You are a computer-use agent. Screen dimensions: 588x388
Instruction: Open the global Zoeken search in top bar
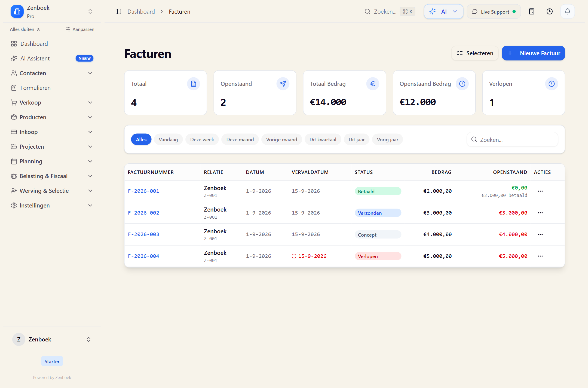point(390,11)
